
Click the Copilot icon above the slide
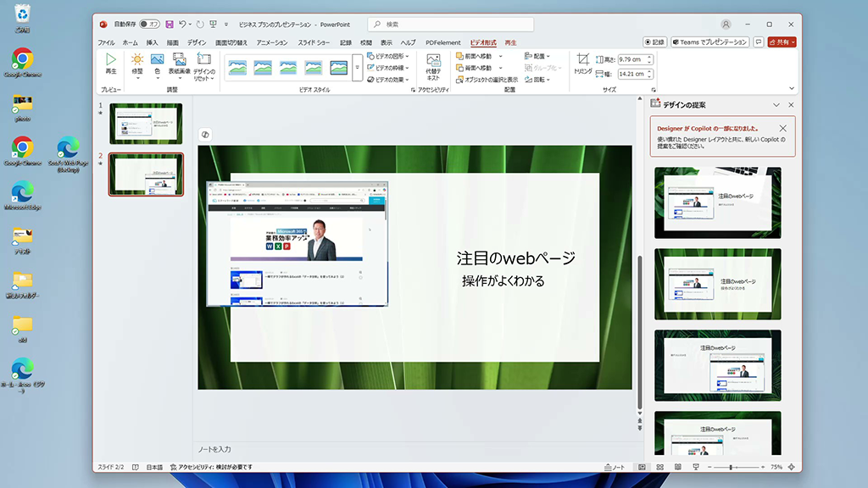click(x=205, y=135)
